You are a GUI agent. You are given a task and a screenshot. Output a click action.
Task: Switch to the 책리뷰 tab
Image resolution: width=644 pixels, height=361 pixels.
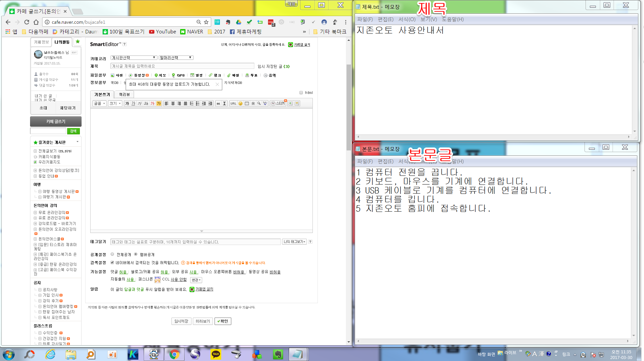(124, 95)
